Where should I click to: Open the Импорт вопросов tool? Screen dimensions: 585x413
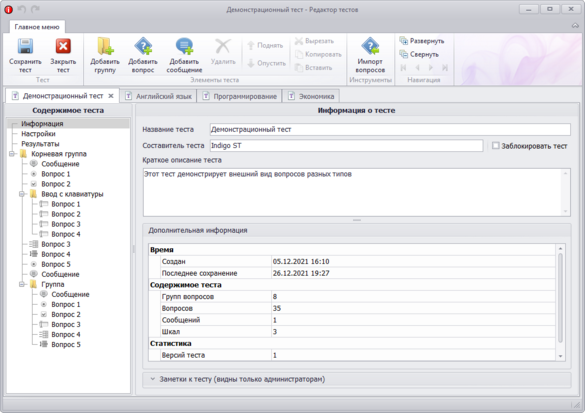370,46
